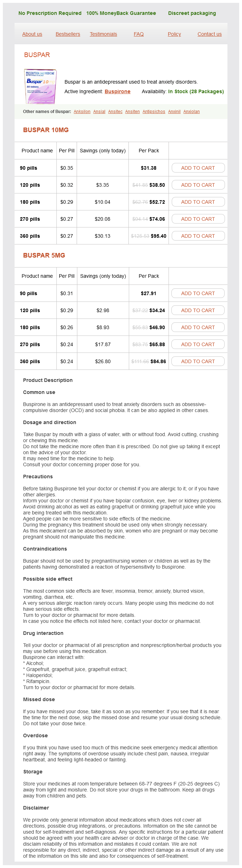This screenshot has width=242, height=868.
Task: Open the Contact us page
Action: [x=210, y=34]
